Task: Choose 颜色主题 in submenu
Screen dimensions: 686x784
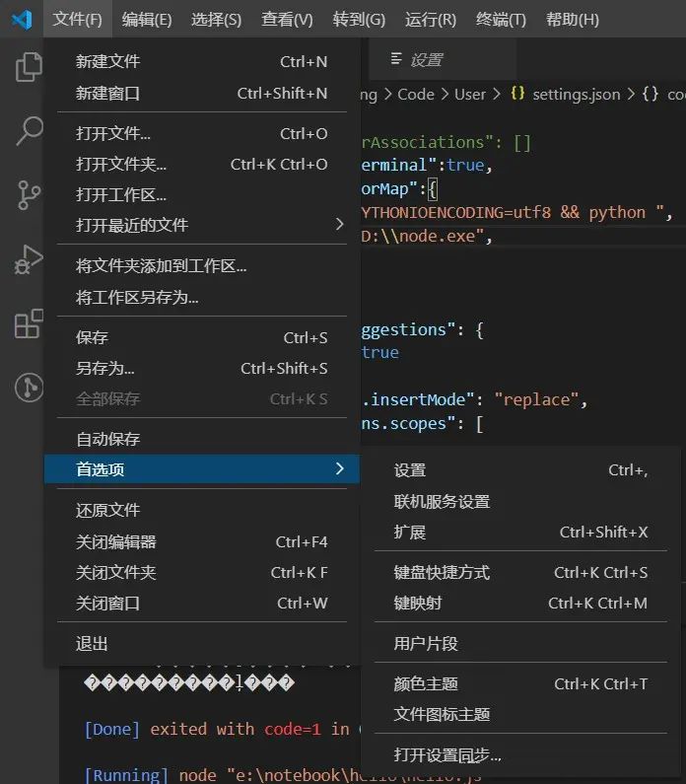Action: pos(520,683)
